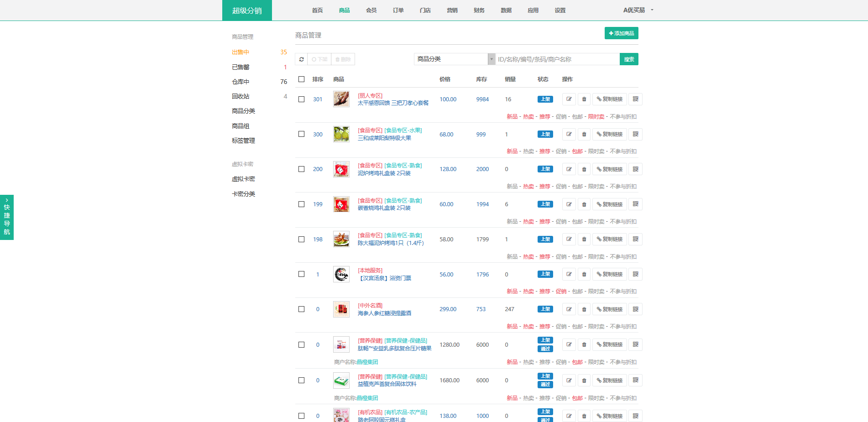Click the edit icon for product 199
Image resolution: width=868 pixels, height=422 pixels.
[x=569, y=204]
